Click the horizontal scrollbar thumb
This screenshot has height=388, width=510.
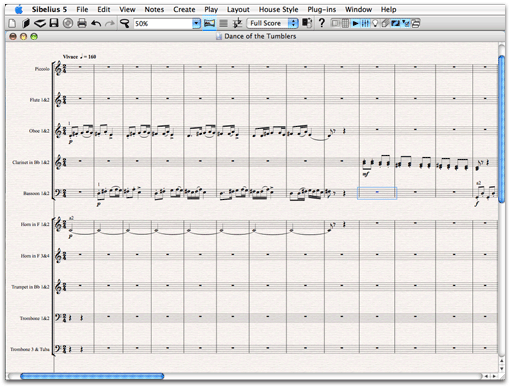92,376
